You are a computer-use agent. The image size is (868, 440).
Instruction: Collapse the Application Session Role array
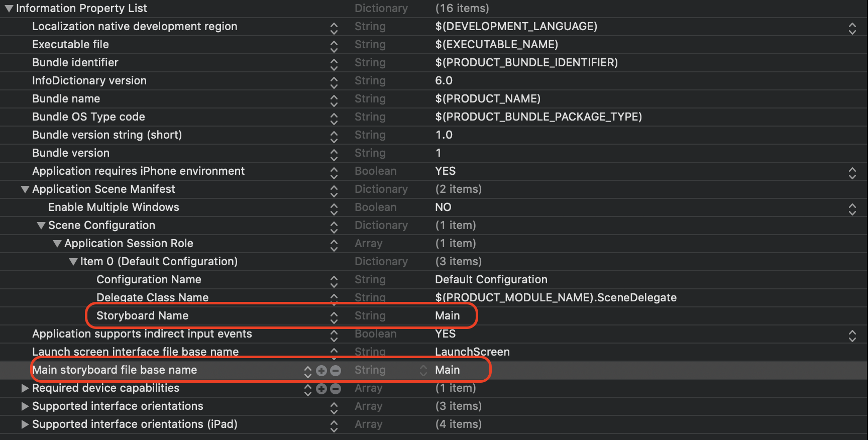(x=57, y=244)
